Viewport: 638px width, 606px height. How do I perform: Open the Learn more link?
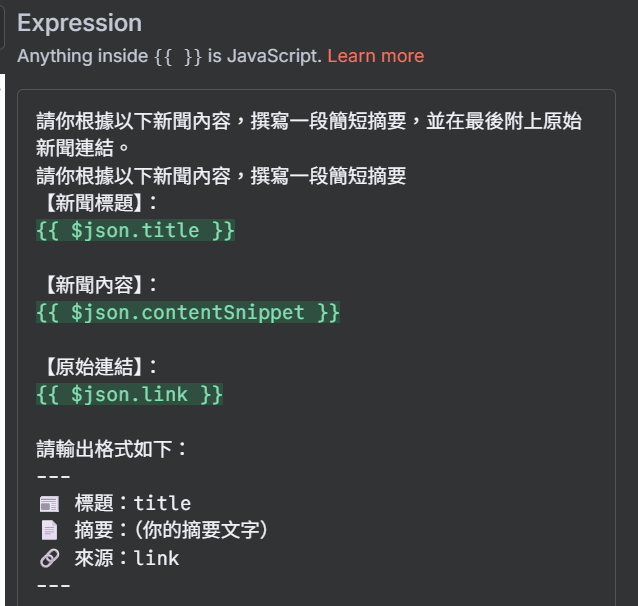[x=376, y=56]
